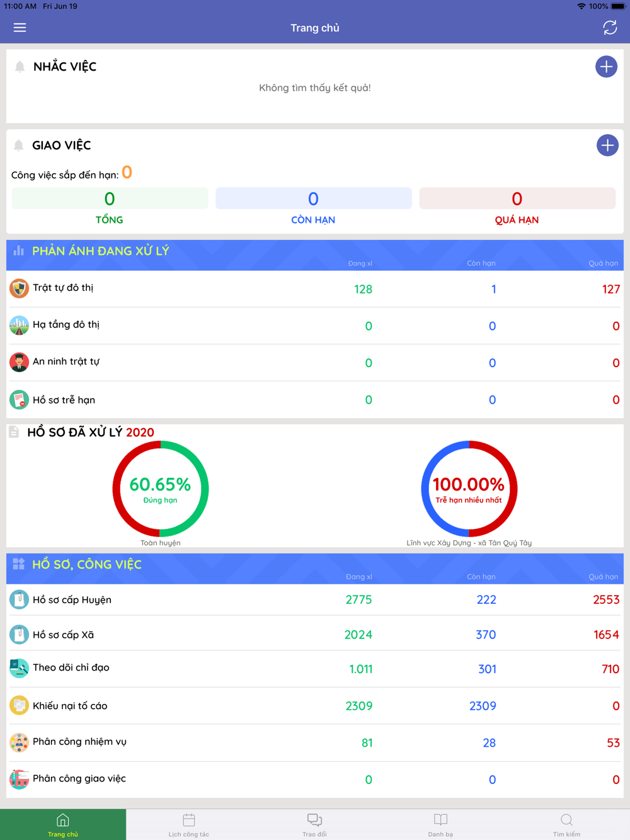Open the Trật tự đô thị row
Image resolution: width=630 pixels, height=840 pixels.
315,289
